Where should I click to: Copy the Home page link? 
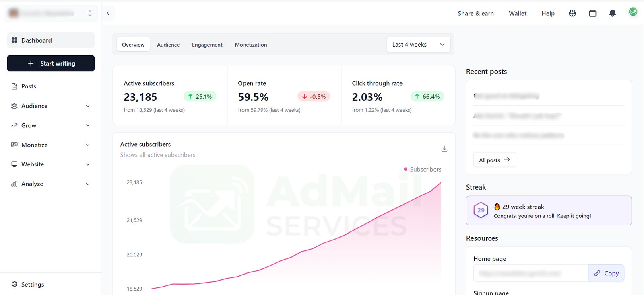606,273
